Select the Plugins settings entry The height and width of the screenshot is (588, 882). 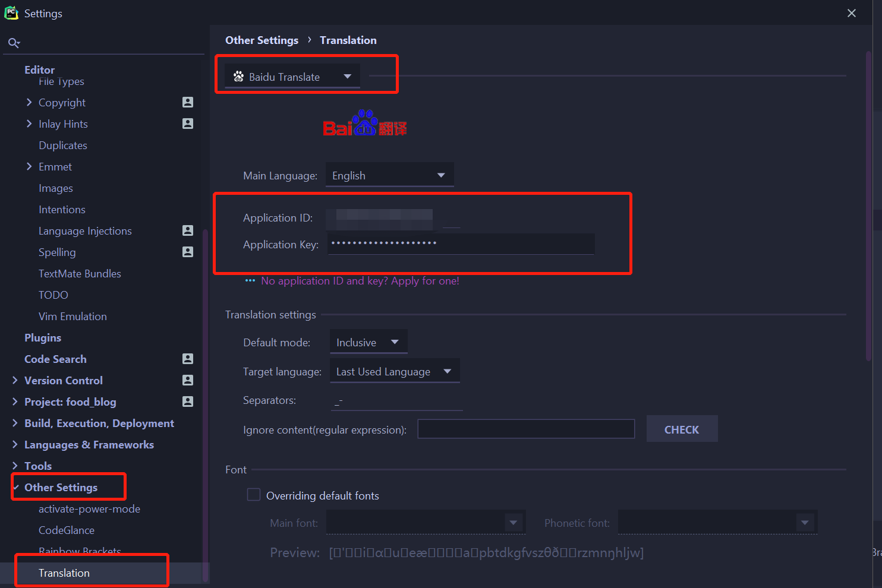click(43, 337)
